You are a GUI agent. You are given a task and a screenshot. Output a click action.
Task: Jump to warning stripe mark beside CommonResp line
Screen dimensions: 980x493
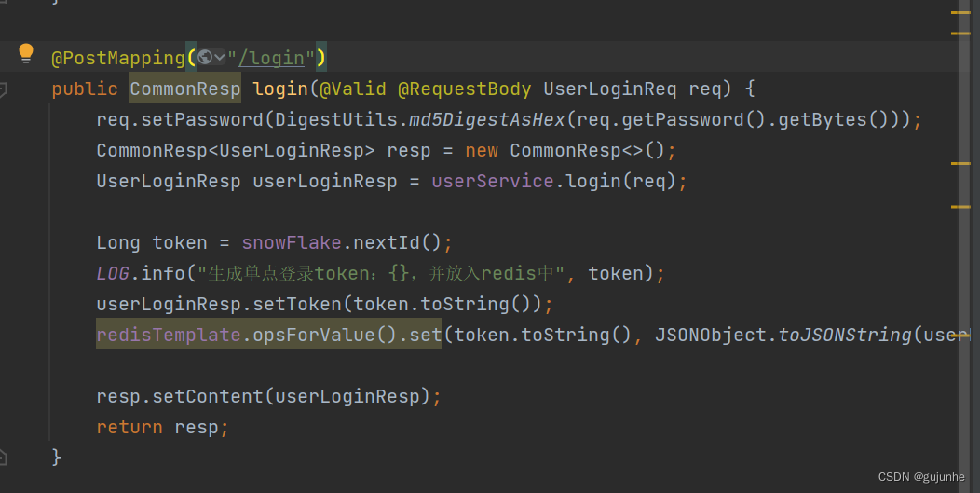click(x=960, y=163)
